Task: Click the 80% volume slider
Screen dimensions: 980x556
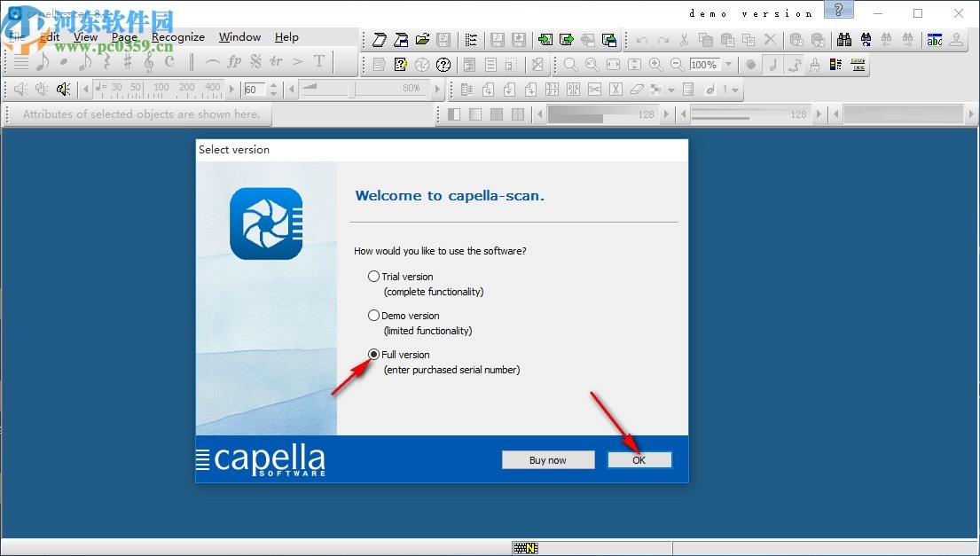Action: [363, 90]
